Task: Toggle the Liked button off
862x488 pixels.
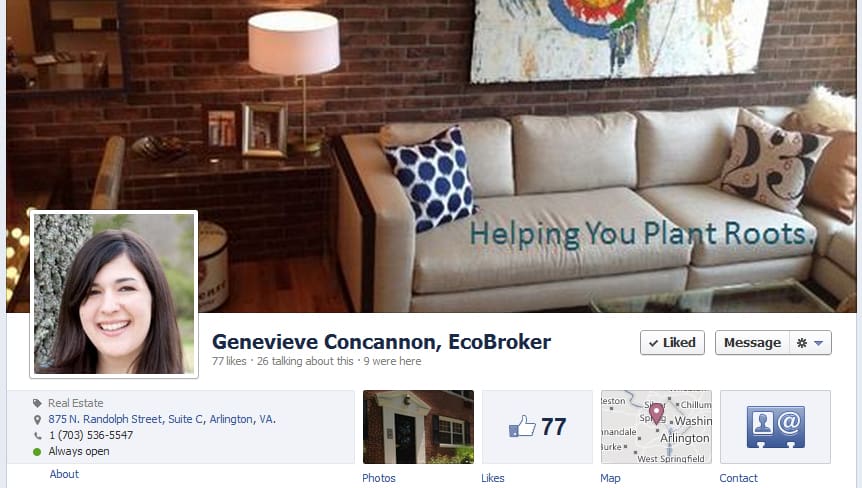Action: 672,342
